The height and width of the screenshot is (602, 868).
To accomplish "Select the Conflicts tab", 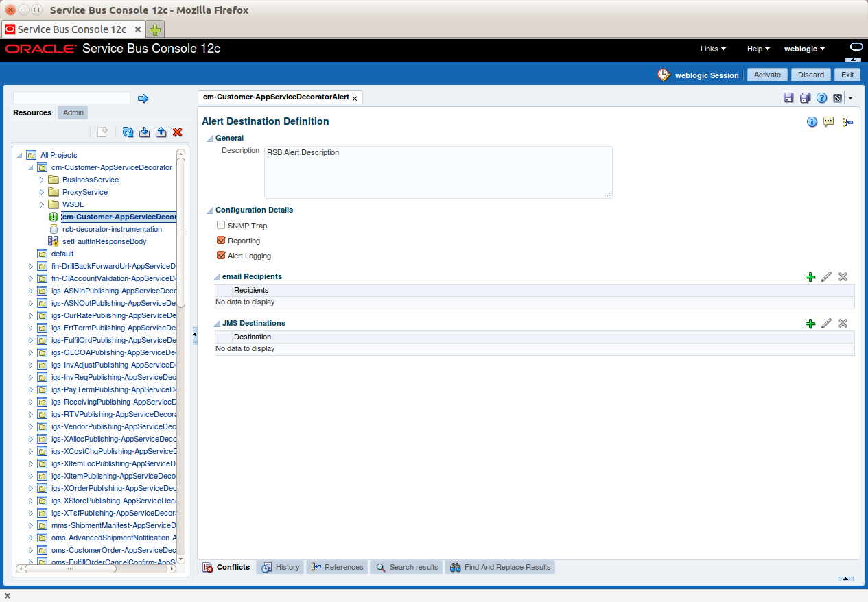I will (226, 567).
